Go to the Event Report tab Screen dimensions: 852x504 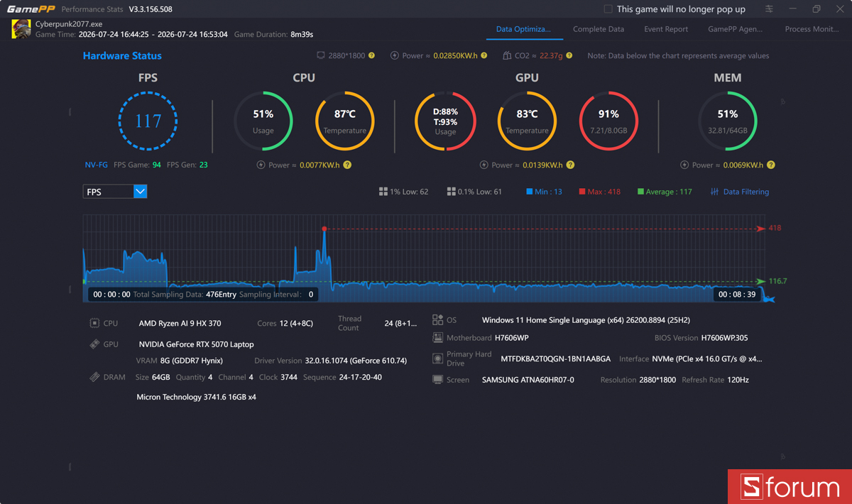click(x=666, y=29)
